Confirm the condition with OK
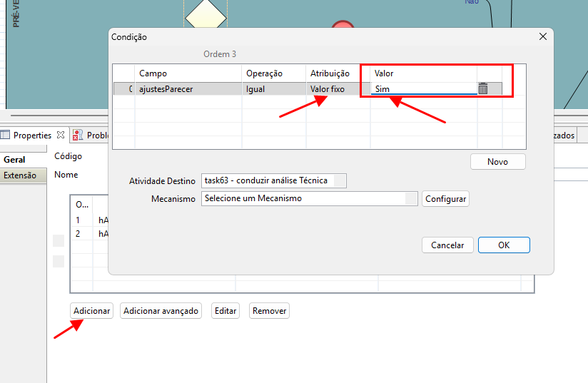The width and height of the screenshot is (588, 383). 504,245
